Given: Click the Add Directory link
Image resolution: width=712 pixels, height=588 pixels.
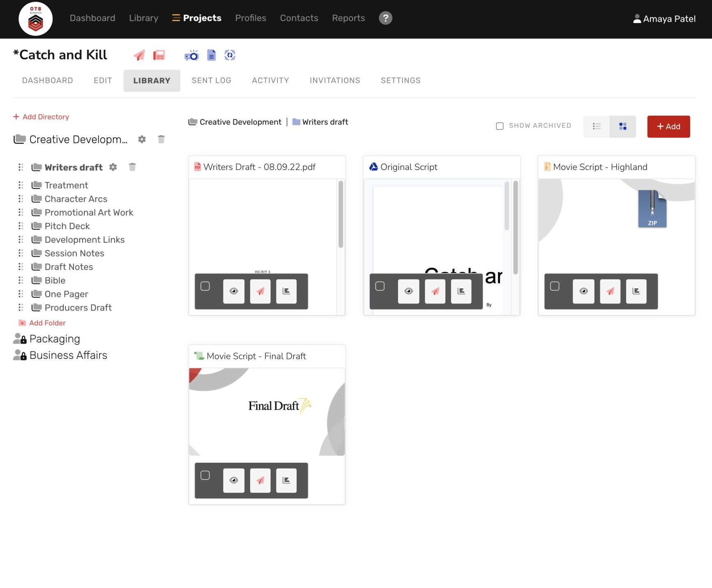Looking at the screenshot, I should click(x=41, y=117).
